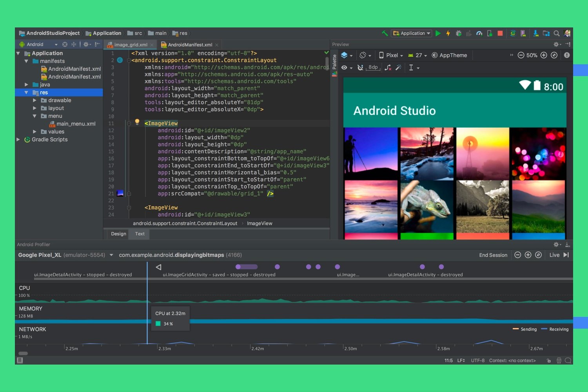Open the Pixel device dropdown in Preview

(x=391, y=55)
